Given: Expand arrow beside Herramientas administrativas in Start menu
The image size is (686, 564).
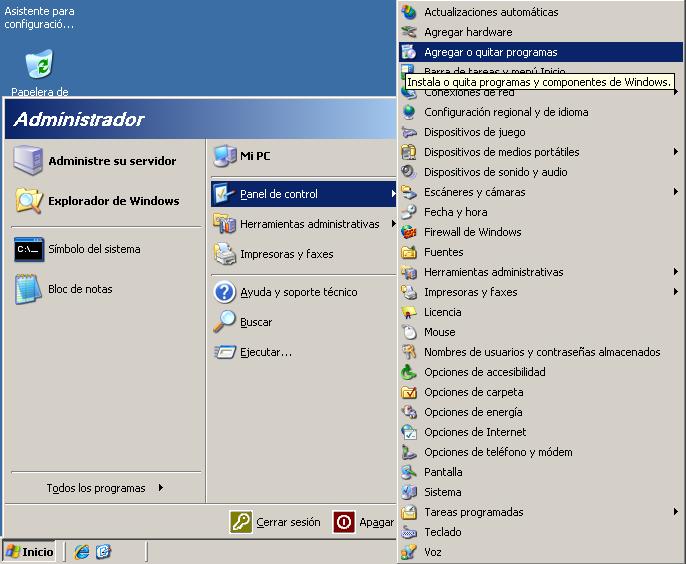Looking at the screenshot, I should [x=393, y=224].
